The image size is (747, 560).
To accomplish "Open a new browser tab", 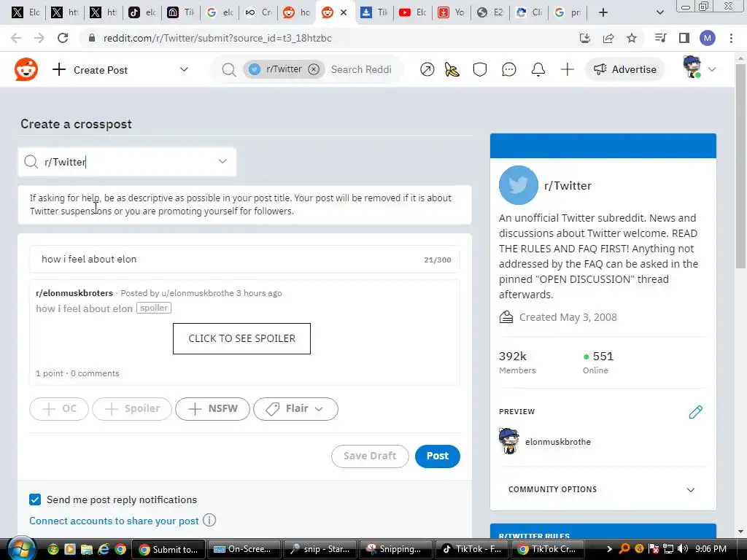I will click(x=603, y=12).
